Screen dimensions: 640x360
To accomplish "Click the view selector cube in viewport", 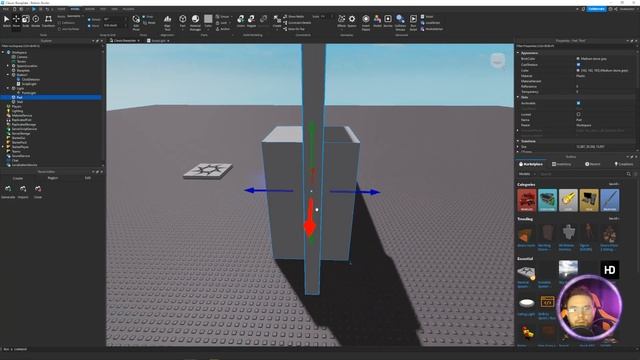I will tap(498, 61).
